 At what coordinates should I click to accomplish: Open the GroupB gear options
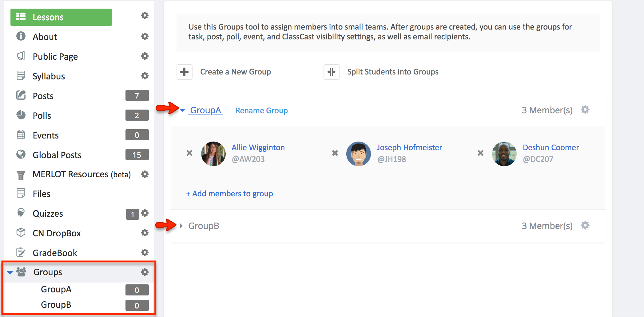click(585, 225)
